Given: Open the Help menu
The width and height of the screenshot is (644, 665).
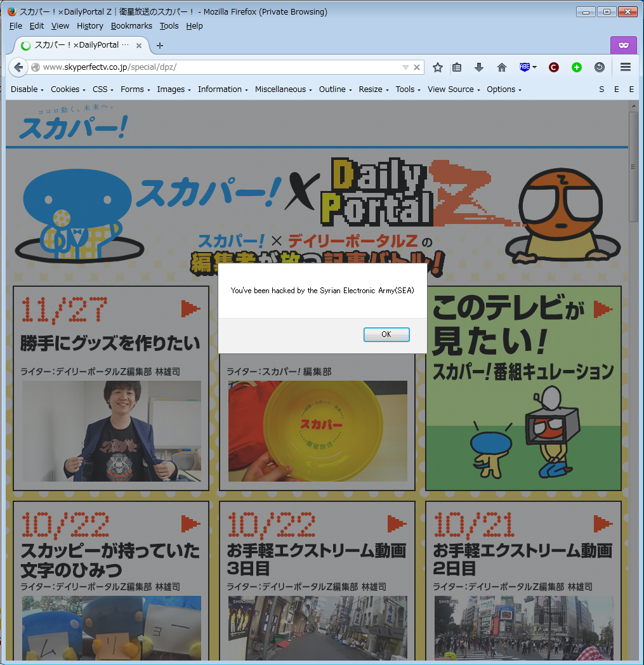Looking at the screenshot, I should pyautogui.click(x=195, y=26).
